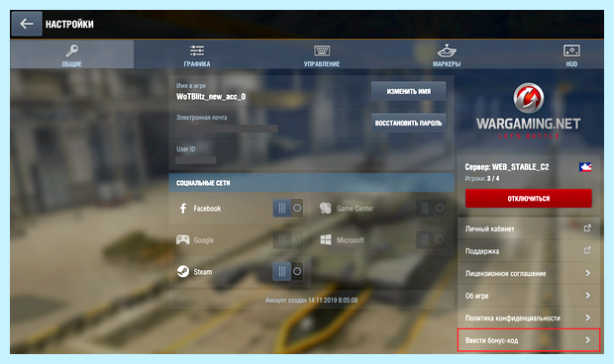Click the player name WoTBlitz_new_acc_0
The height and width of the screenshot is (364, 614).
click(211, 97)
